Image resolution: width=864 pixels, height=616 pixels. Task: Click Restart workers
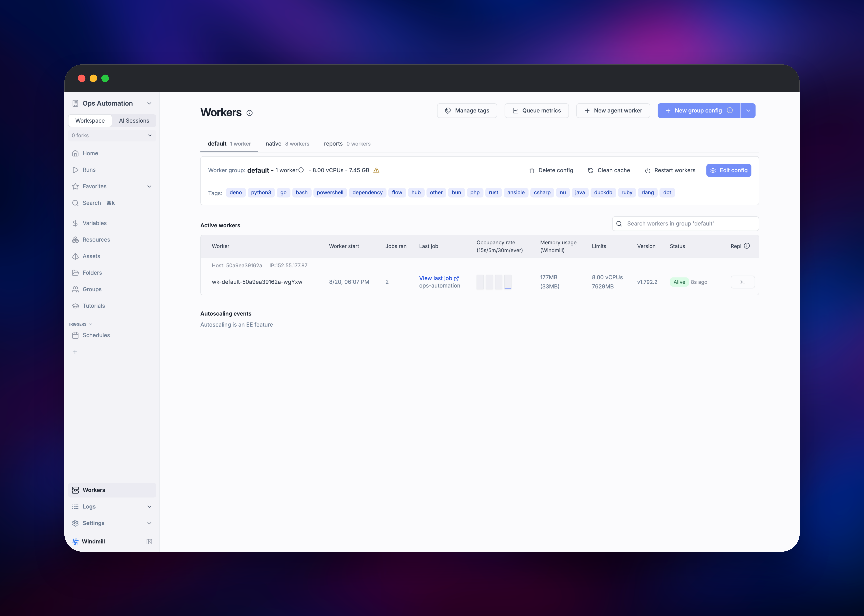(x=670, y=170)
